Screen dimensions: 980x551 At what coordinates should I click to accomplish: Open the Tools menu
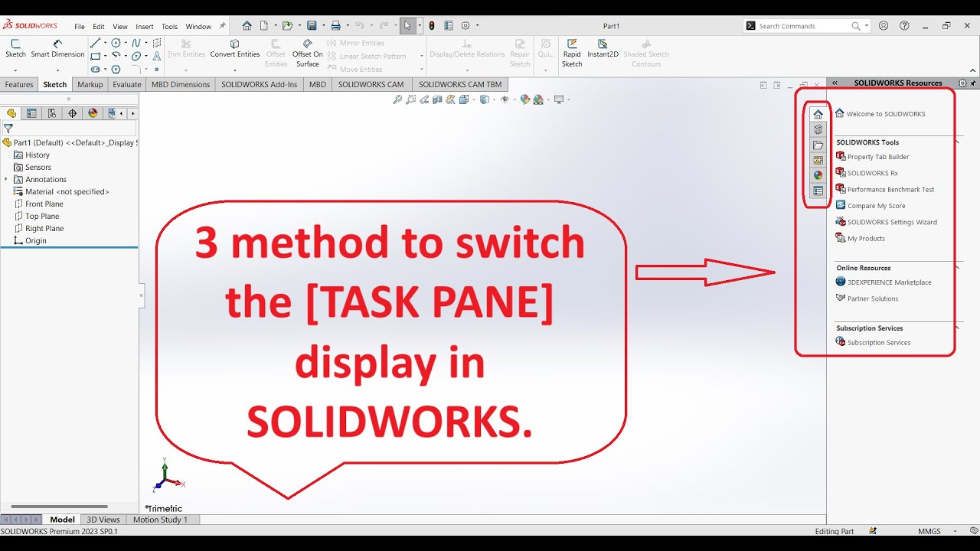pyautogui.click(x=169, y=26)
